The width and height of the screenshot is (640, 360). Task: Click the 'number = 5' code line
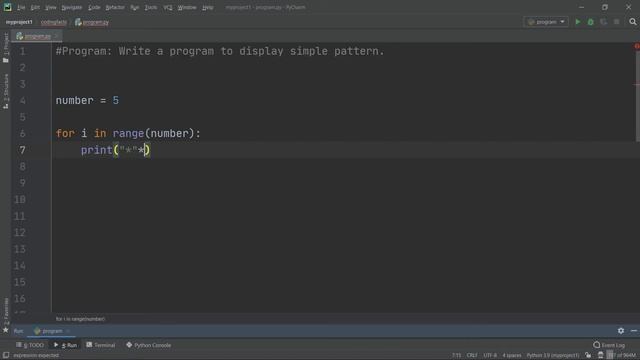click(87, 100)
